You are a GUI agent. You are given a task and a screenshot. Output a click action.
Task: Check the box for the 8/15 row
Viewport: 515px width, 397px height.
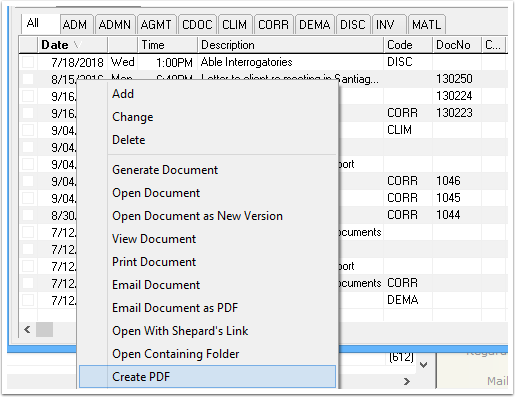[28, 79]
